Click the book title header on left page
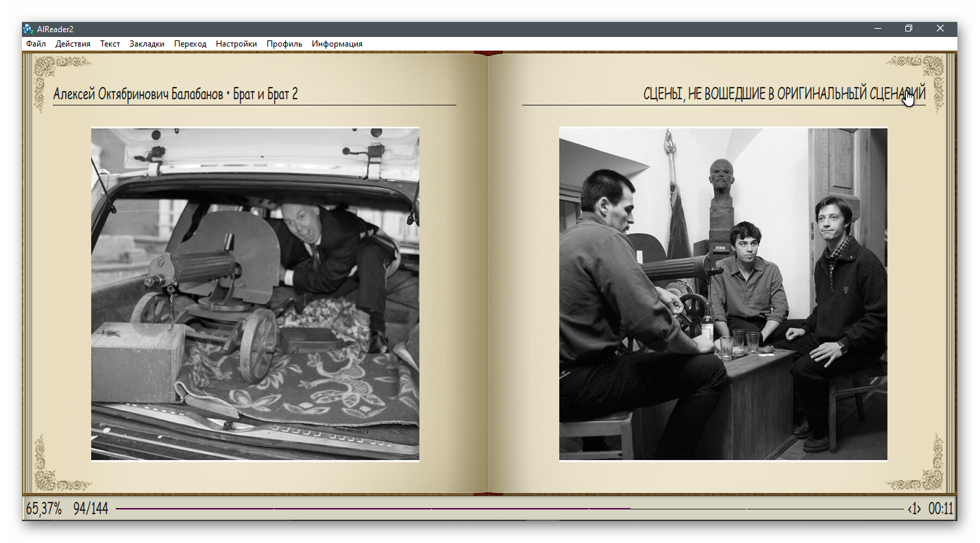Viewport: 980px width, 543px height. coord(175,94)
